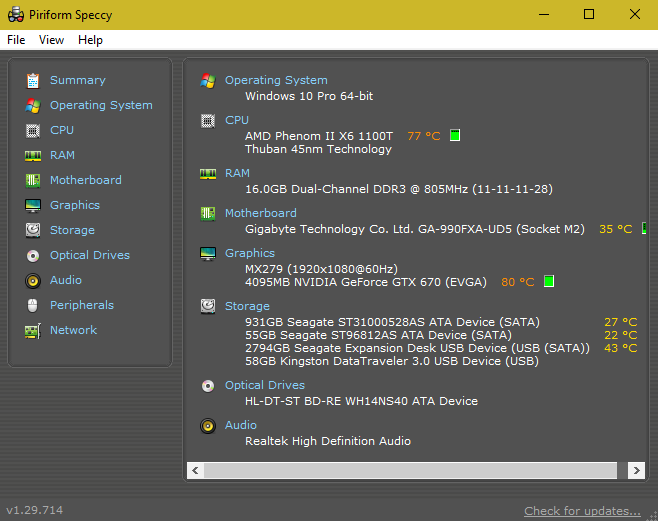
Task: Open the Operating System heading link
Action: (x=276, y=80)
